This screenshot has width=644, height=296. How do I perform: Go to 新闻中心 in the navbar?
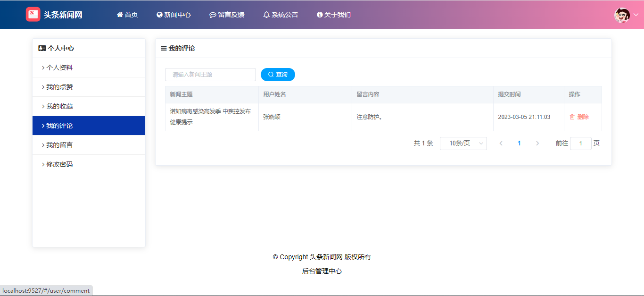[x=173, y=15]
